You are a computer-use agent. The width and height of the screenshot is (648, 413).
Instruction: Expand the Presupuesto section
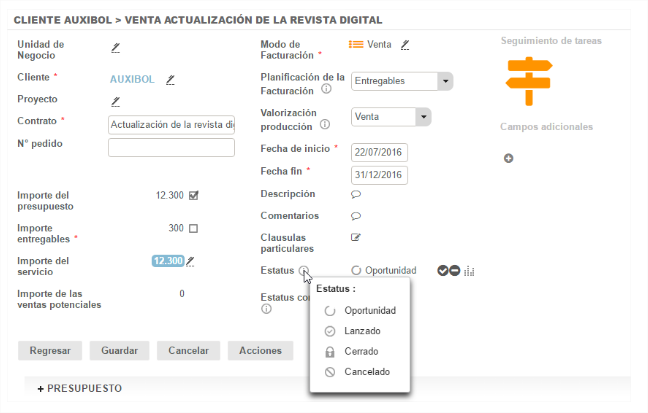[79, 388]
